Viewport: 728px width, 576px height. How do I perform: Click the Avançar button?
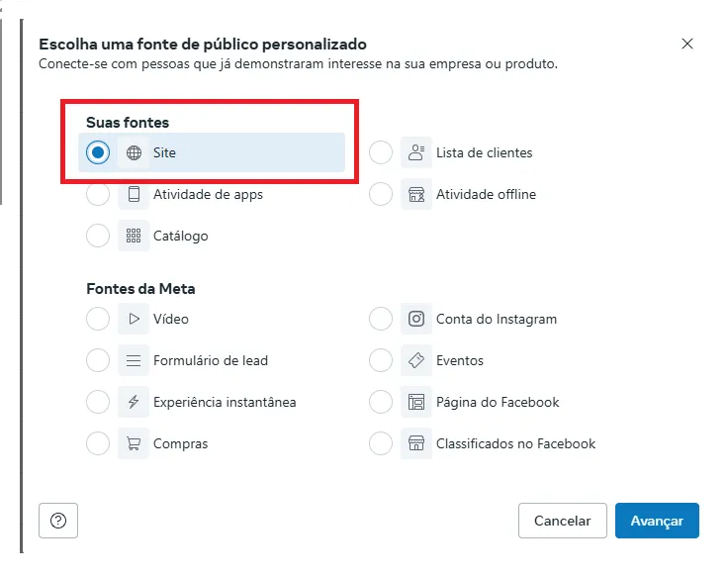pyautogui.click(x=657, y=521)
